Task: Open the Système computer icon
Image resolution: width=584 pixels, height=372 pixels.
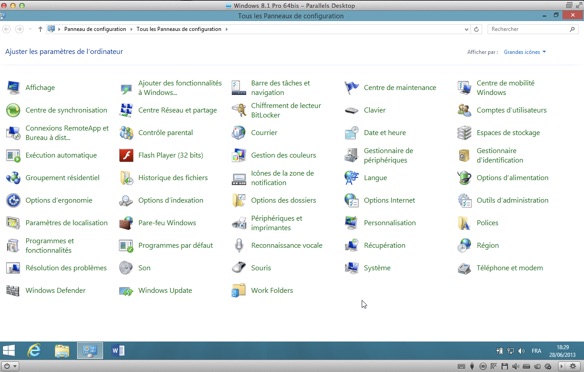Action: pyautogui.click(x=352, y=268)
